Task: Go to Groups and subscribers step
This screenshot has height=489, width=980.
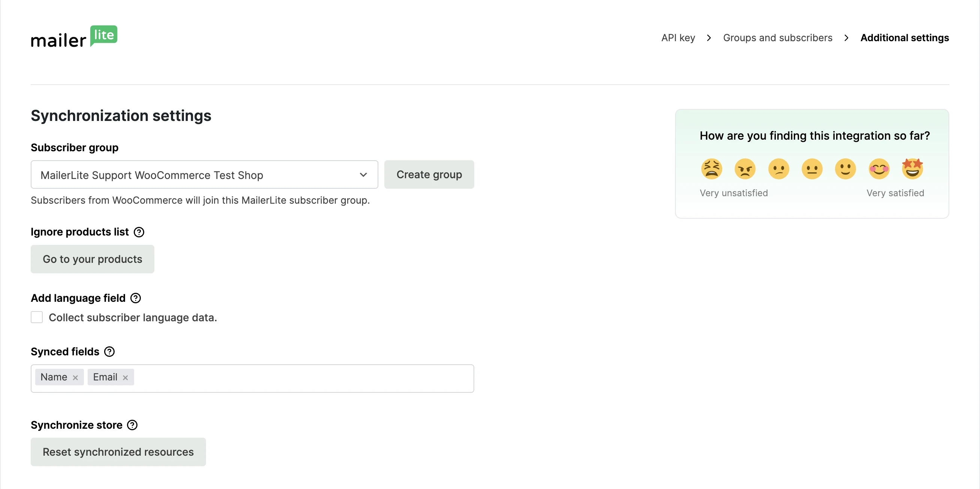Action: tap(778, 38)
